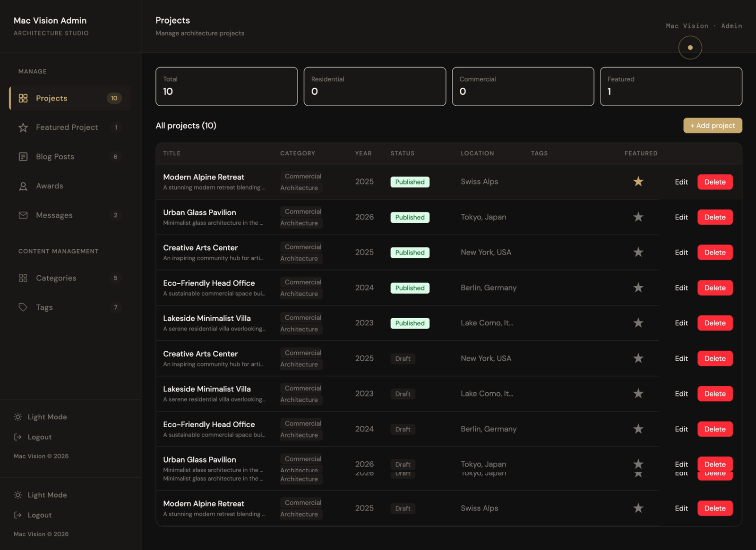
Task: Toggle featured star for published Lakeside Minimalist Villa
Action: coord(638,323)
